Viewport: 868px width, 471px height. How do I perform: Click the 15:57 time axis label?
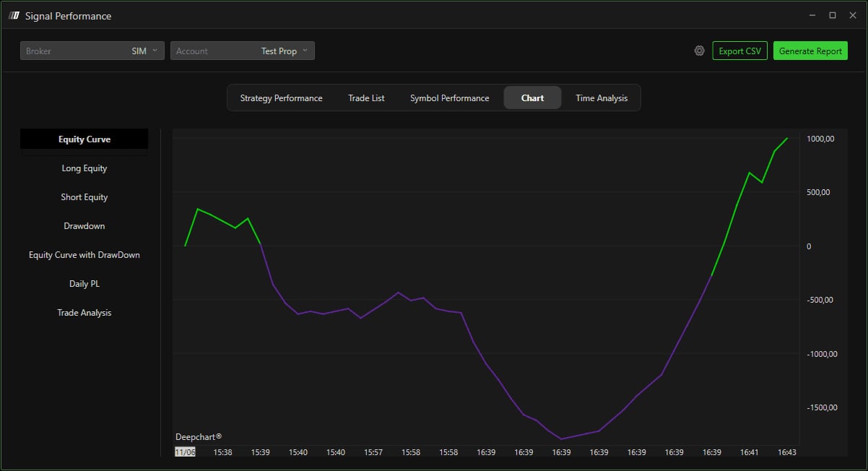tap(373, 452)
